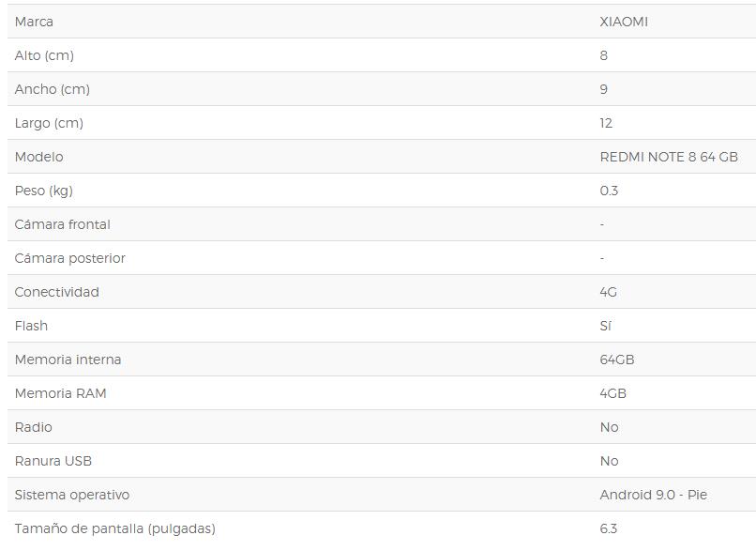The width and height of the screenshot is (756, 551).
Task: Click the Tamaño de pantalla (pulgadas) label
Action: 115,528
